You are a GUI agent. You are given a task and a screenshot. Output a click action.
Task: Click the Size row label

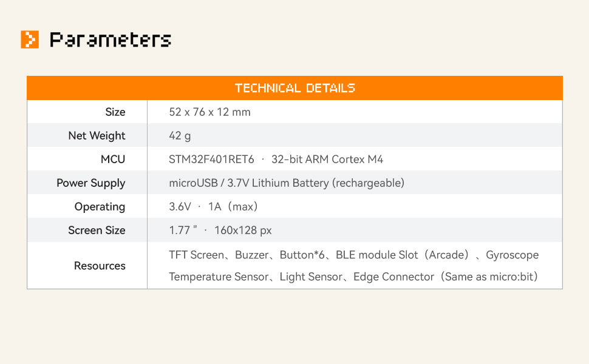coord(115,112)
